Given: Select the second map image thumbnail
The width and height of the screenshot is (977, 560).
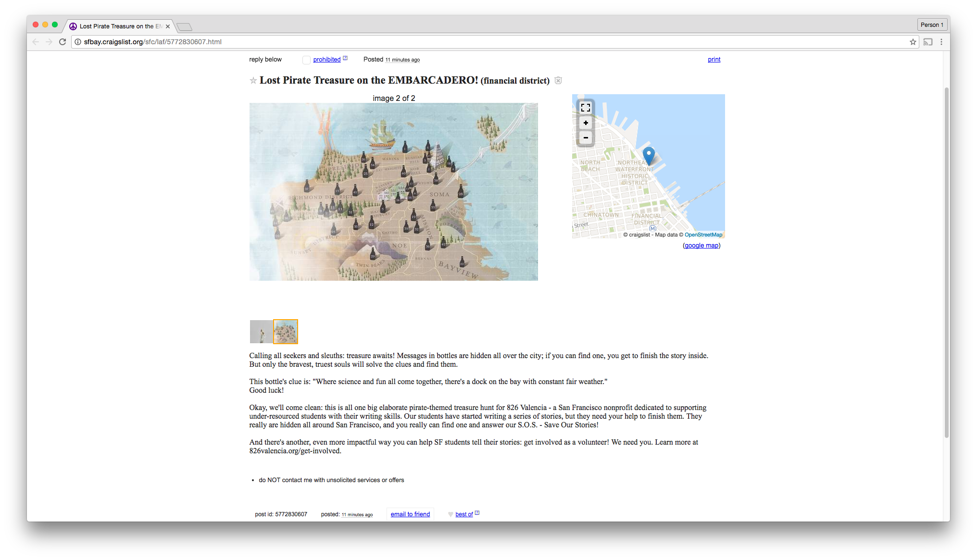Looking at the screenshot, I should pyautogui.click(x=286, y=332).
